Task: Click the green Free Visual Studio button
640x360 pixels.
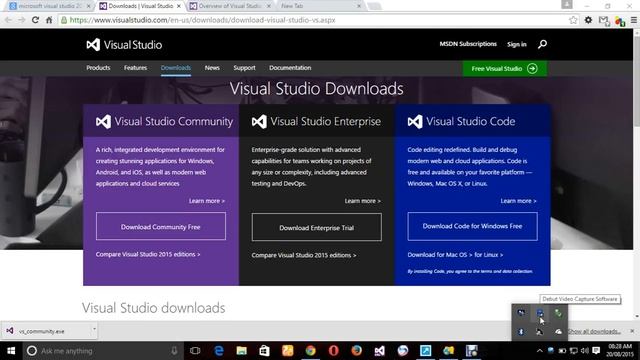Action: [x=504, y=69]
